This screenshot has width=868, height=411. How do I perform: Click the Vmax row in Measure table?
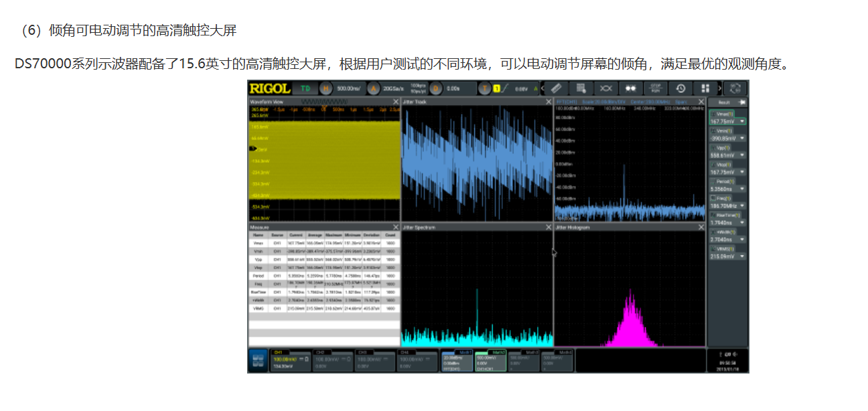[x=324, y=244]
